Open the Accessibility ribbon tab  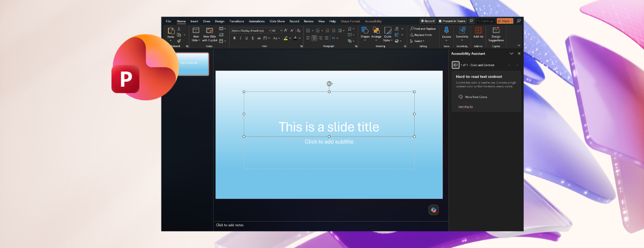[374, 21]
